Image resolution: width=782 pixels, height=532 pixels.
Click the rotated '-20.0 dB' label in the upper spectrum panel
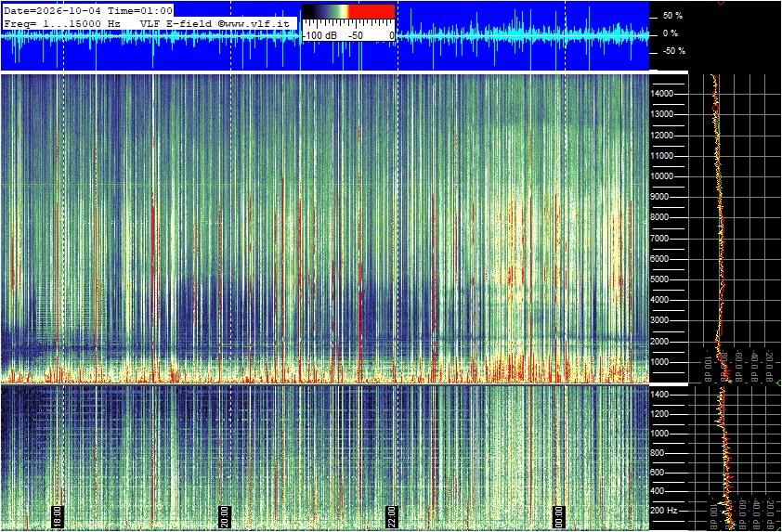[770, 364]
